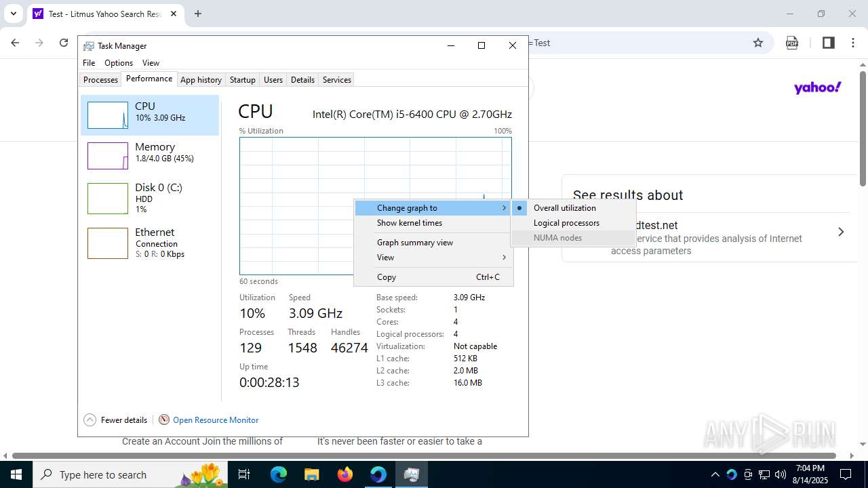This screenshot has height=488, width=868.
Task: Show hidden system tray icons
Action: [715, 474]
